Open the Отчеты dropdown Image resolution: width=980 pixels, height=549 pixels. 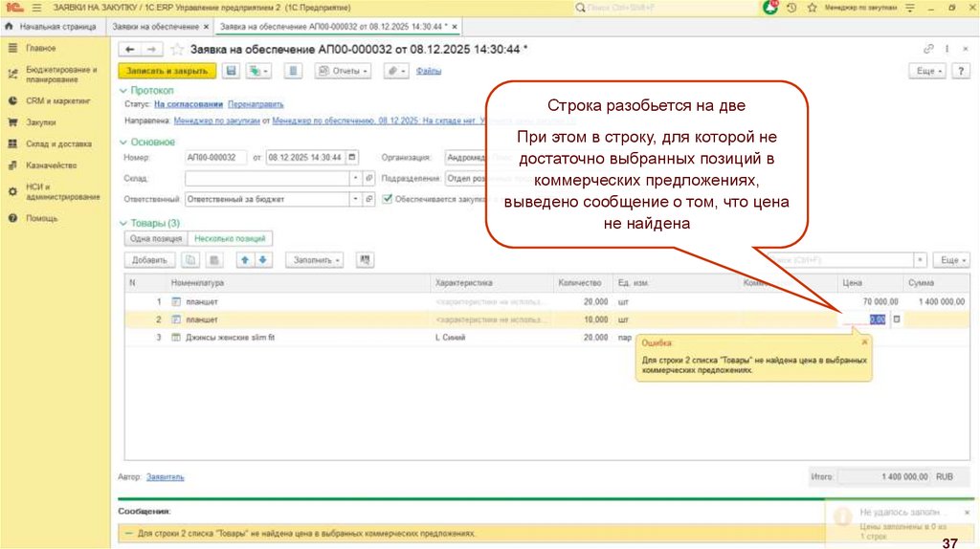point(343,71)
